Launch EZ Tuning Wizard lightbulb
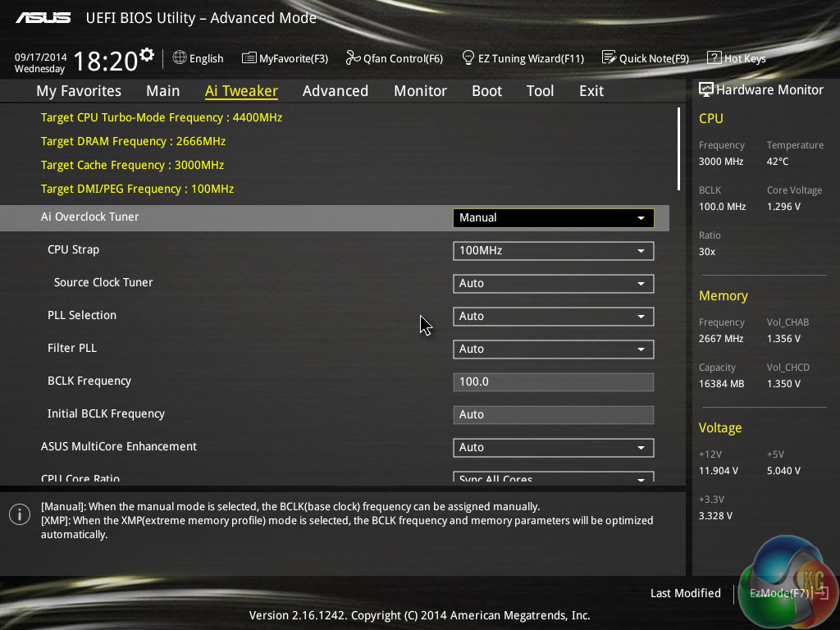The image size is (840, 630). (x=468, y=58)
